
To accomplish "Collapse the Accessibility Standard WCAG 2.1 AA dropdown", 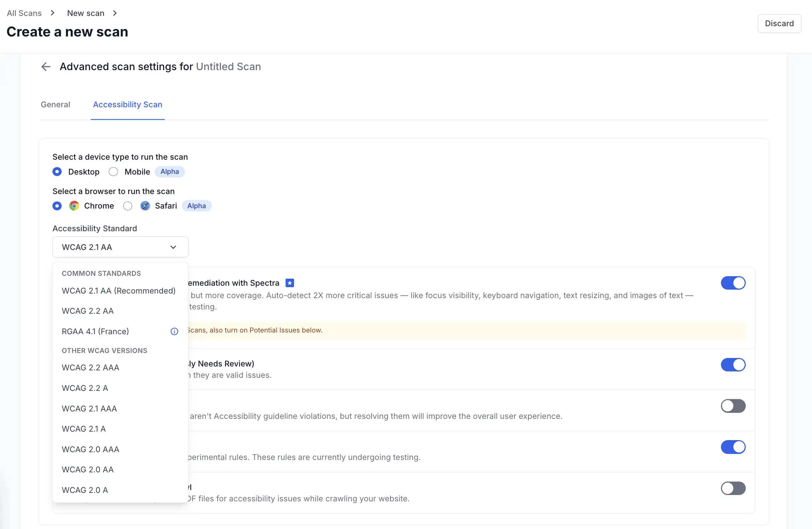I will [x=120, y=247].
